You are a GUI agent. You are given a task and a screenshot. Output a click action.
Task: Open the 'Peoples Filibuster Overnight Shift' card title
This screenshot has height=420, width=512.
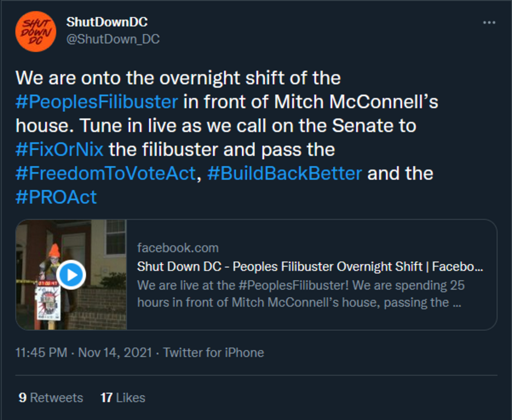pos(309,267)
